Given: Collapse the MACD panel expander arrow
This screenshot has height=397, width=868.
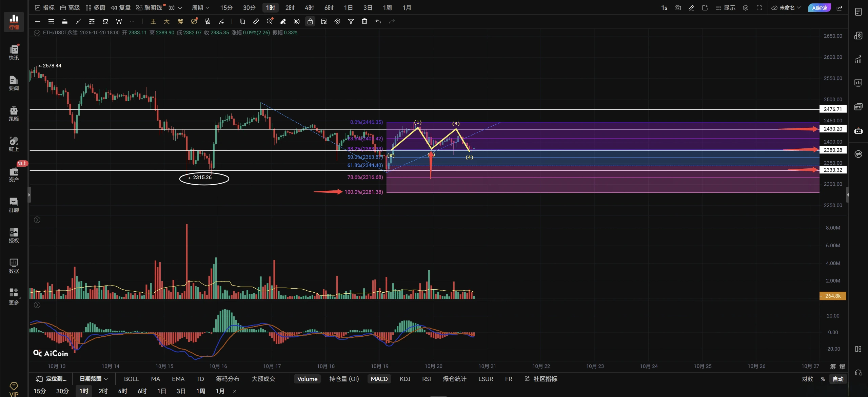Looking at the screenshot, I should 37,305.
